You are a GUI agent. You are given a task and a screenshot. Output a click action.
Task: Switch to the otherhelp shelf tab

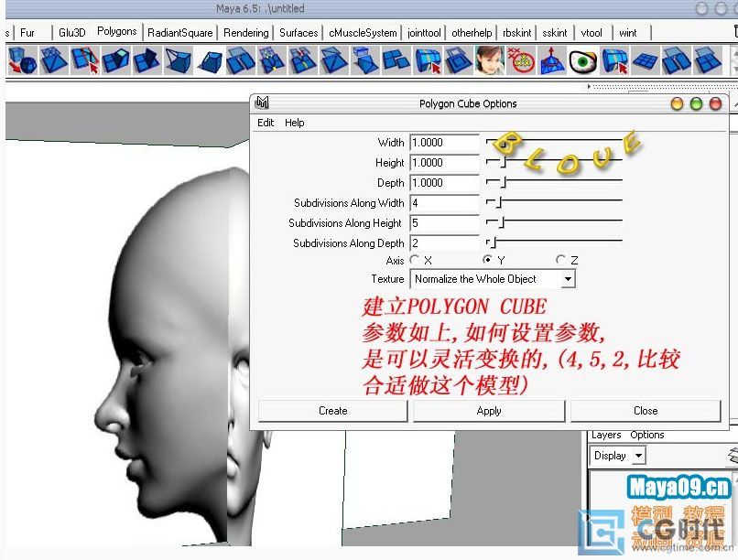[472, 33]
